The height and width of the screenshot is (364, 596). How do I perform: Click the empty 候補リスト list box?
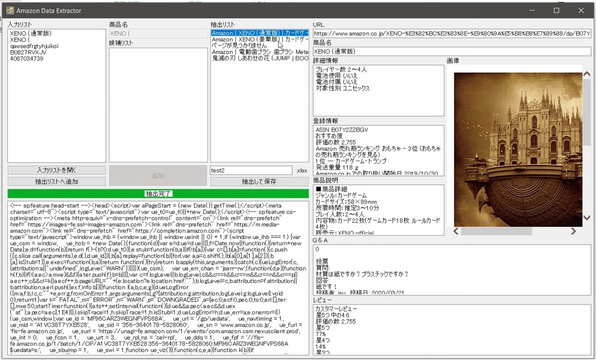point(158,105)
